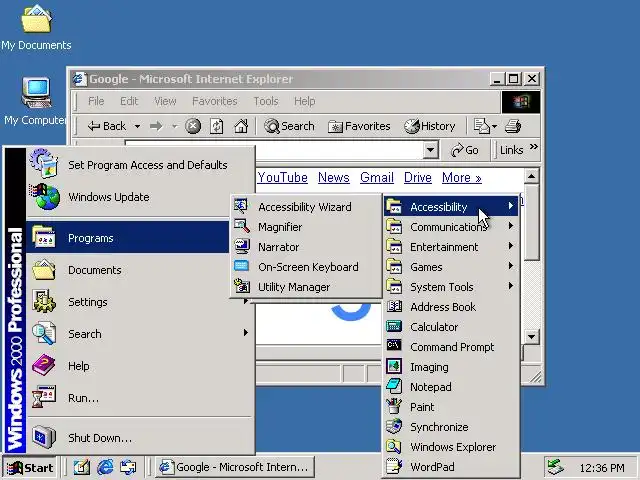The image size is (640, 480).
Task: Click the 12:36 PM taskbar clock
Action: (602, 468)
